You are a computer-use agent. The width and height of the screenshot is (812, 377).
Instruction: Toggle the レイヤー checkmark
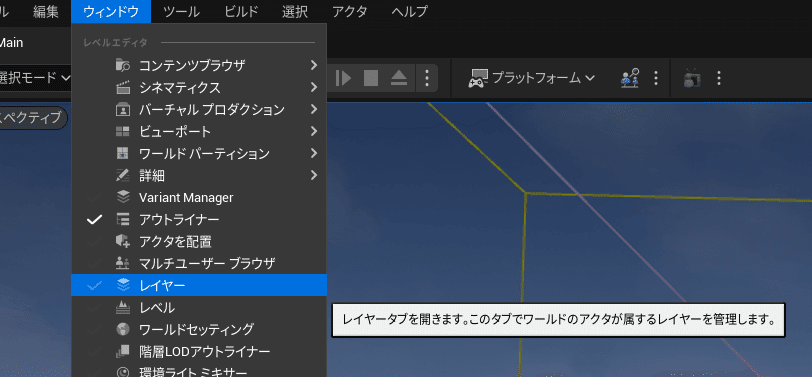(94, 285)
